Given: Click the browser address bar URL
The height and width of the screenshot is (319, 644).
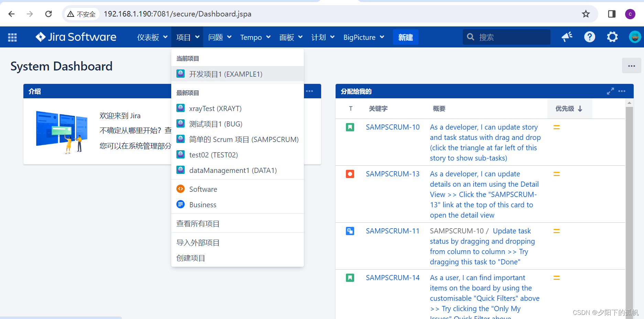Looking at the screenshot, I should click(177, 14).
